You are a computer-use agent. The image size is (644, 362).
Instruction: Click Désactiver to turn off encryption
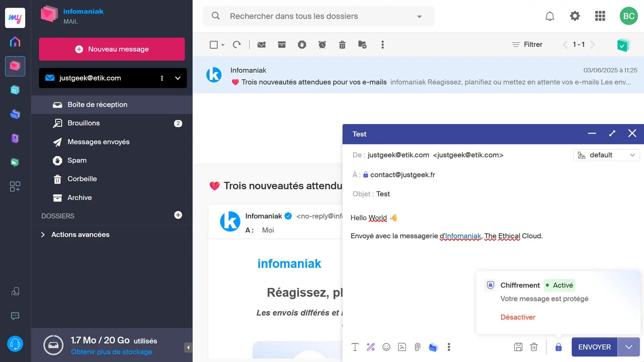tap(518, 317)
